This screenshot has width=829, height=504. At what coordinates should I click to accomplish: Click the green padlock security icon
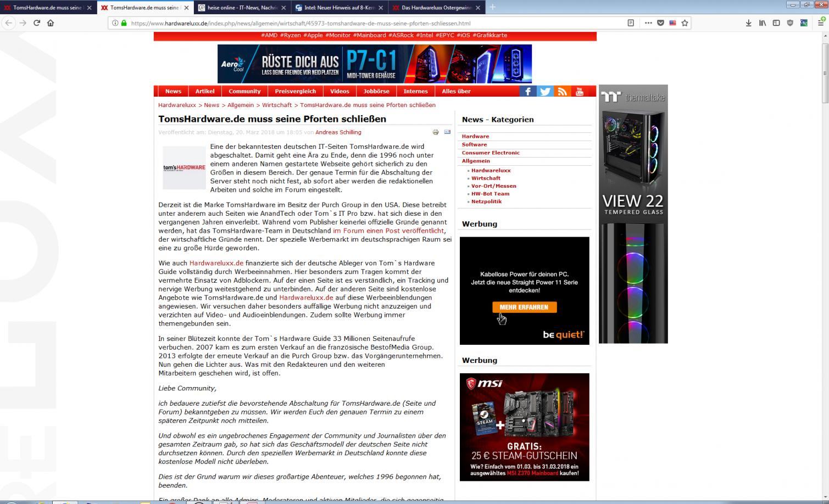[124, 23]
